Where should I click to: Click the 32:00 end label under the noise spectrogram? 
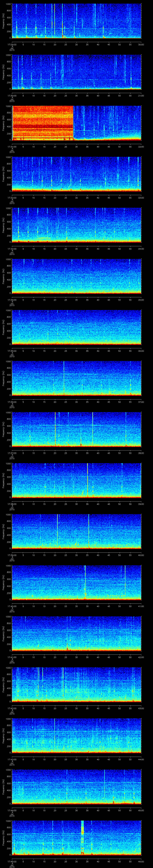(x=141, y=147)
